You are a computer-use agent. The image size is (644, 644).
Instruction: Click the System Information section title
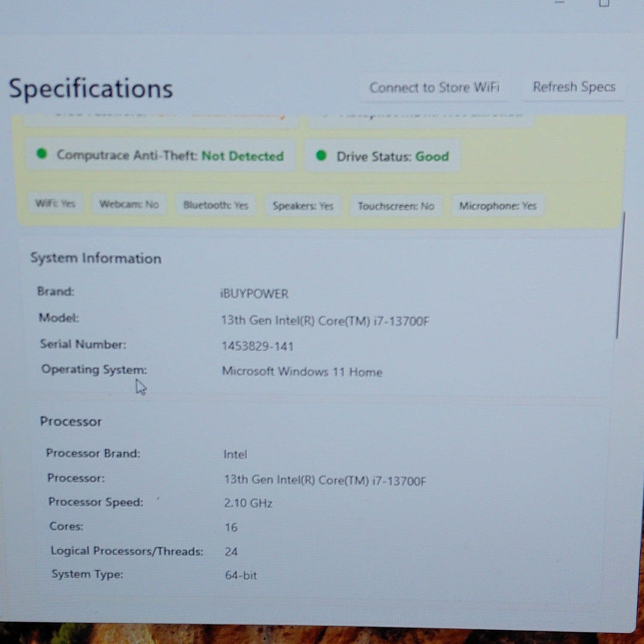coord(96,258)
